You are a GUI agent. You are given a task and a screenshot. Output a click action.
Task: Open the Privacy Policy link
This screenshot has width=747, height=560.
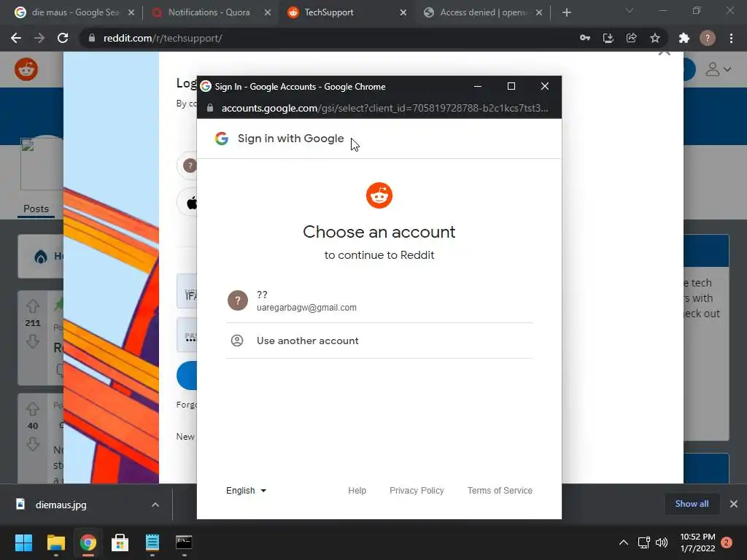click(417, 491)
